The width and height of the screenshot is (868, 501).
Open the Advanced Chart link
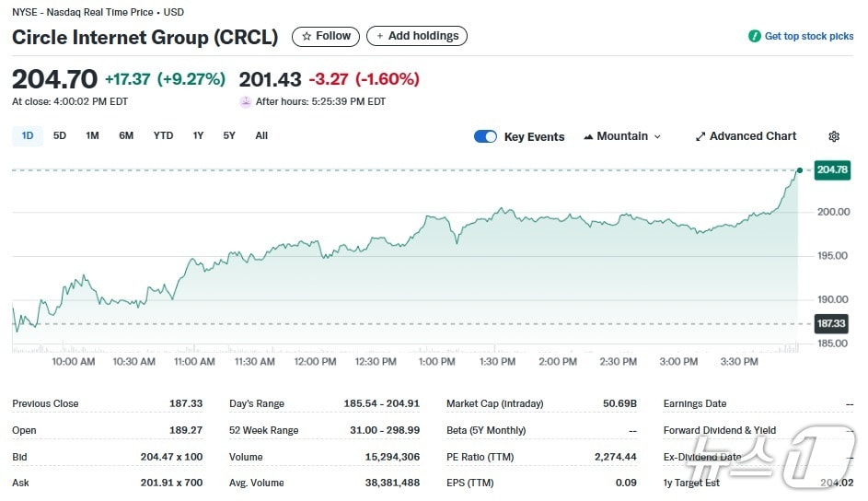(x=752, y=136)
